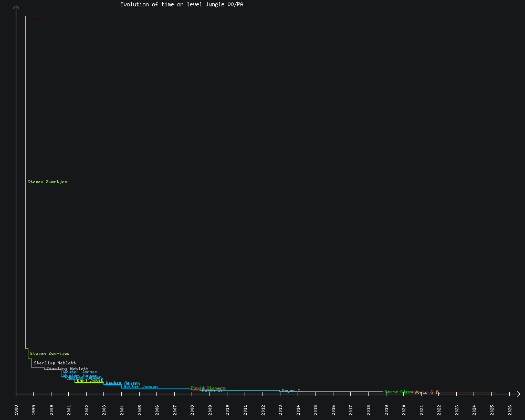525x420 pixels.
Task: Click the red line segment at chart top
Action: click(33, 16)
